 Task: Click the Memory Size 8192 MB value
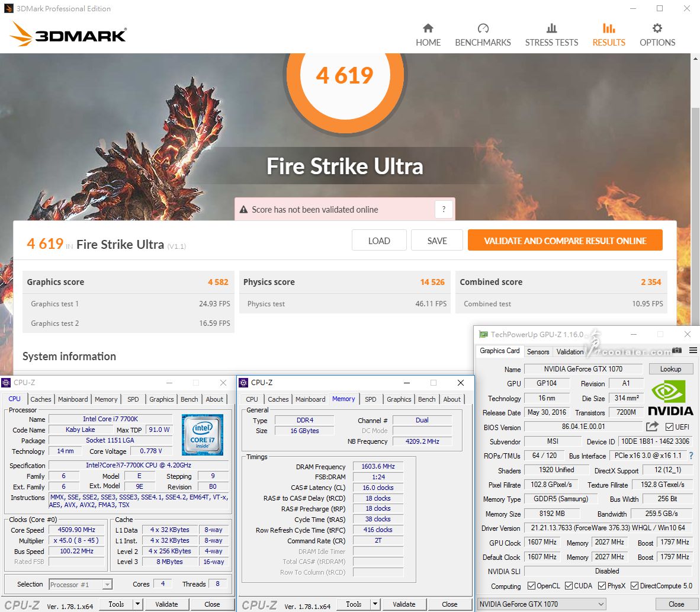click(552, 514)
